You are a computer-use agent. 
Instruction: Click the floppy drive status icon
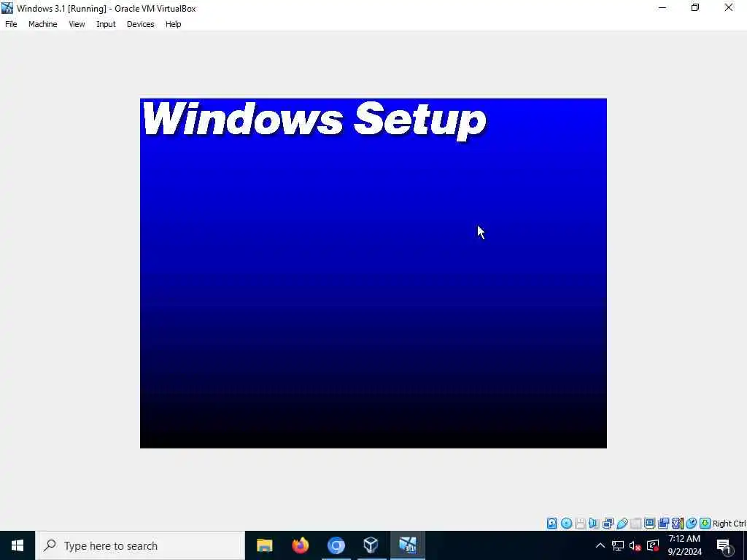click(x=580, y=524)
